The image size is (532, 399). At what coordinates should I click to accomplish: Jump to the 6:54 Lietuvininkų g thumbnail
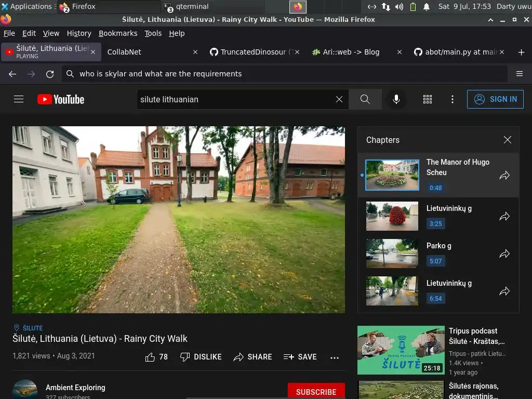click(x=392, y=291)
